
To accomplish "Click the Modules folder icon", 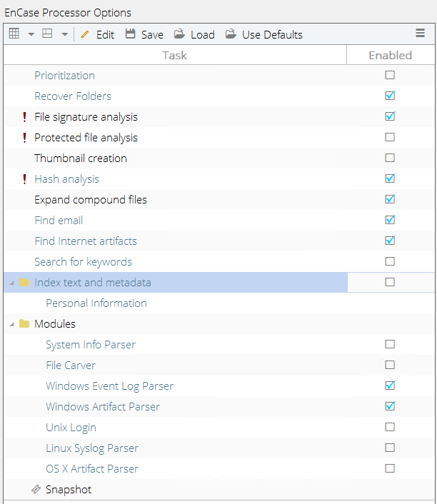I will tap(24, 323).
